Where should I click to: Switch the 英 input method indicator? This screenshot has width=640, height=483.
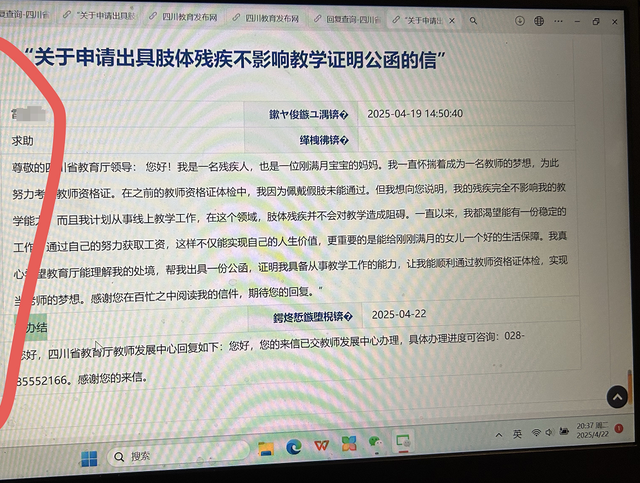(517, 433)
